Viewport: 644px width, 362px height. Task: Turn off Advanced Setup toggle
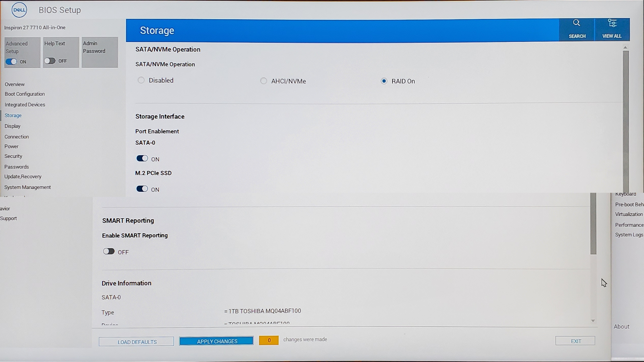pos(11,62)
